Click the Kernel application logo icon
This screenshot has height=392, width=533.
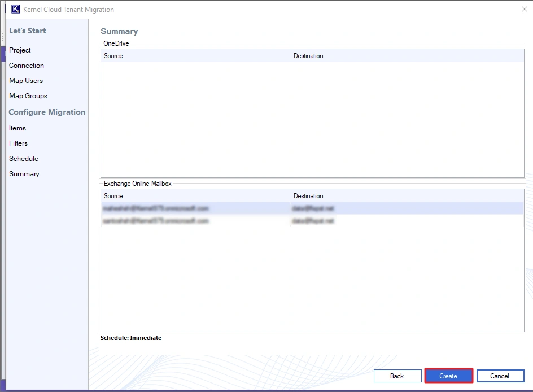(x=17, y=9)
